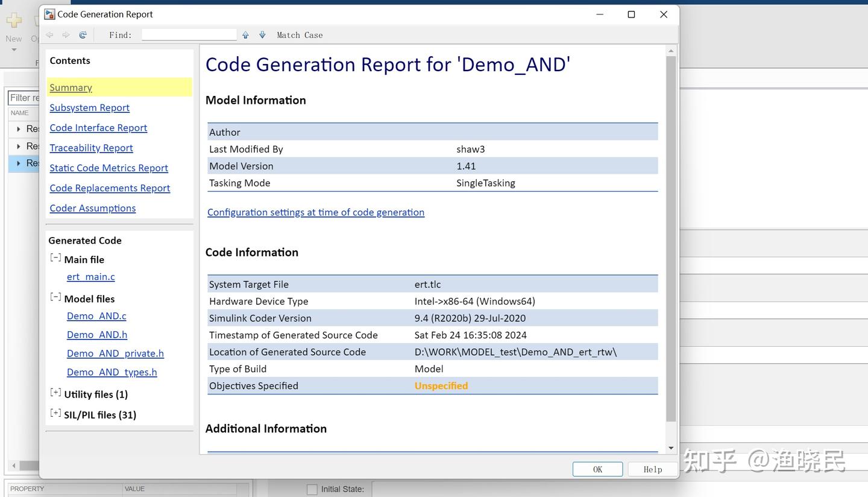868x497 pixels.
Task: Click the Code Generation Report title icon
Action: (x=49, y=14)
